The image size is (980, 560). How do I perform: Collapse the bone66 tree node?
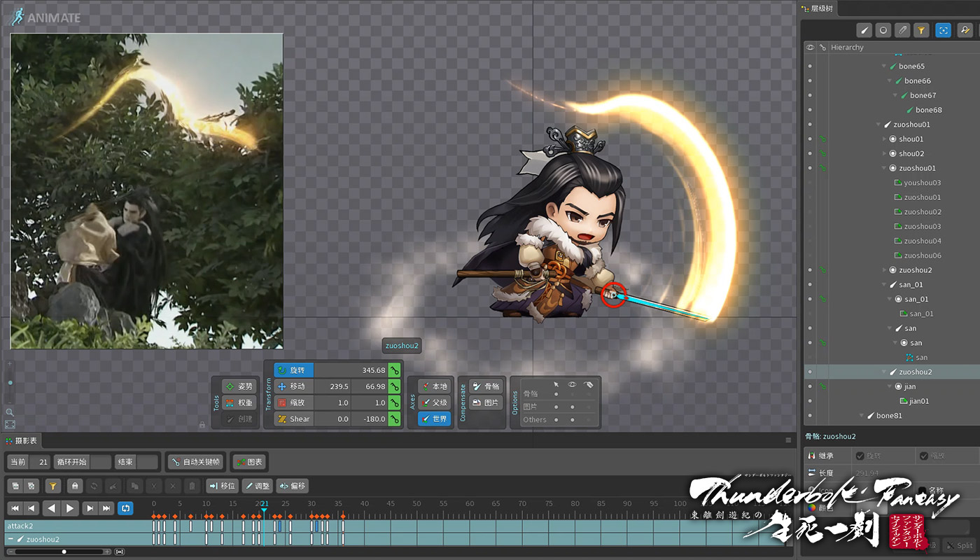(x=890, y=81)
